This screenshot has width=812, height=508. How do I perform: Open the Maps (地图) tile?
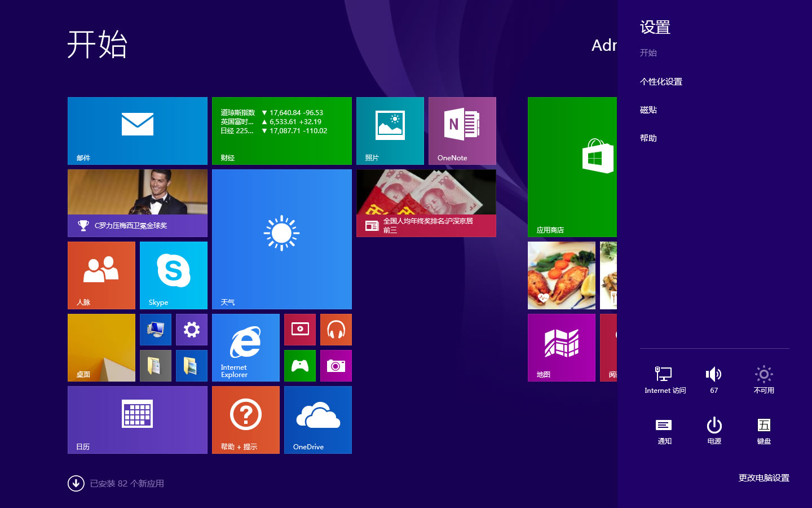[562, 348]
